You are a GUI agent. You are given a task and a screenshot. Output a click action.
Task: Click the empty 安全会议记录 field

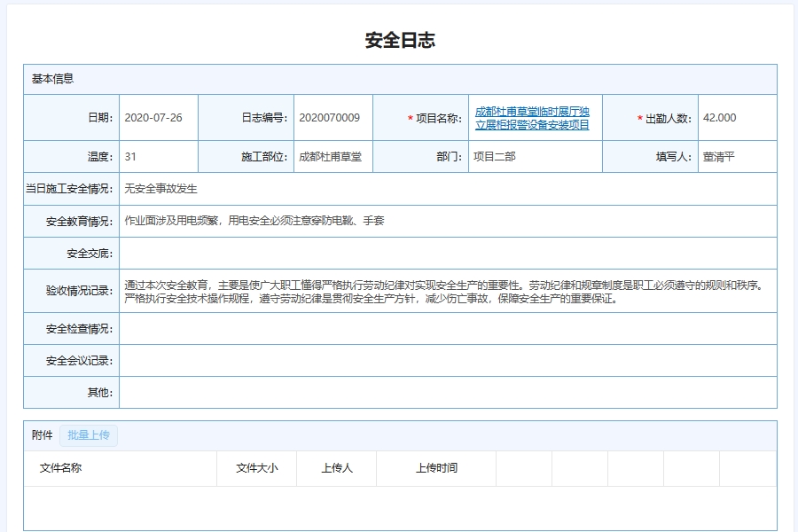[x=448, y=361]
